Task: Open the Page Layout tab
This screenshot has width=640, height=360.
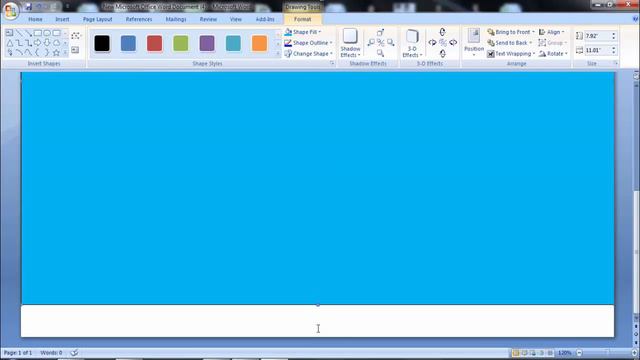Action: (x=98, y=19)
